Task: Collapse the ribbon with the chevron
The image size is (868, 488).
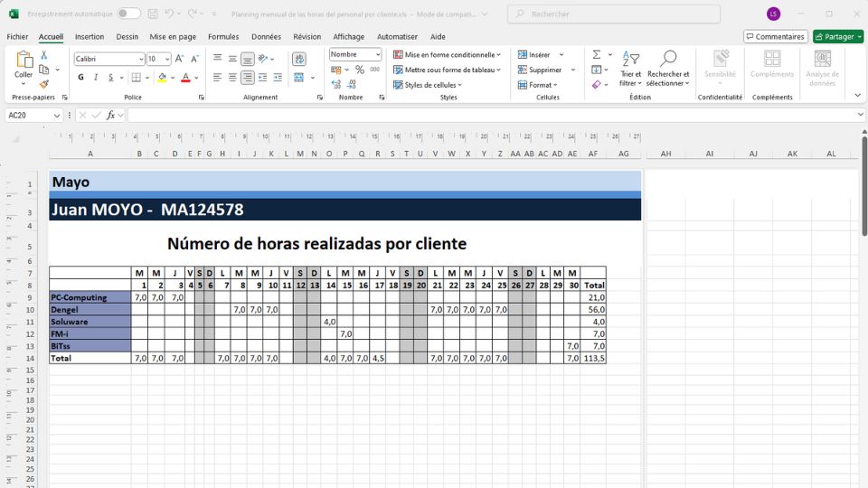Action: pyautogui.click(x=857, y=96)
